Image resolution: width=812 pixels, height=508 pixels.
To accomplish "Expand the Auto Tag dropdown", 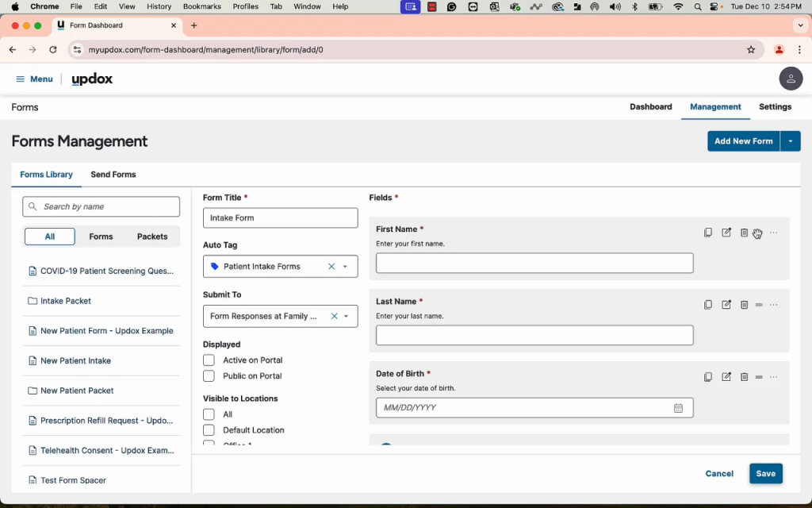I will [x=346, y=267].
